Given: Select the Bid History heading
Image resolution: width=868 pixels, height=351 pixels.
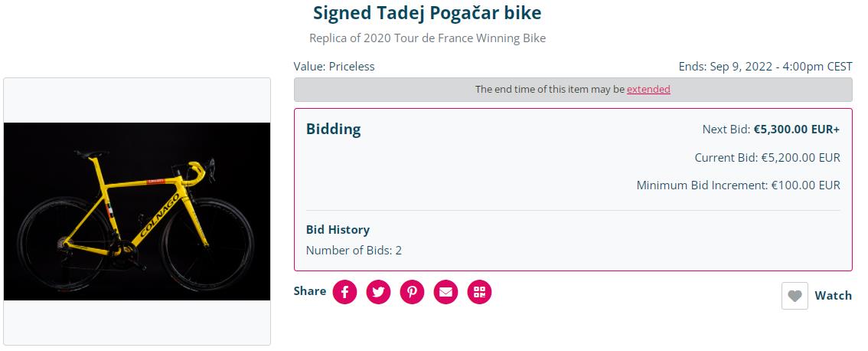Looking at the screenshot, I should tap(338, 230).
